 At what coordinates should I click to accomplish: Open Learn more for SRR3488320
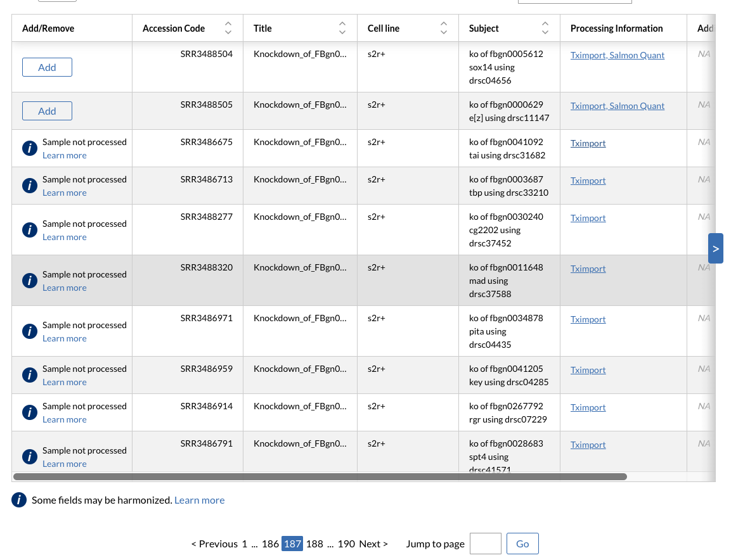(x=64, y=288)
